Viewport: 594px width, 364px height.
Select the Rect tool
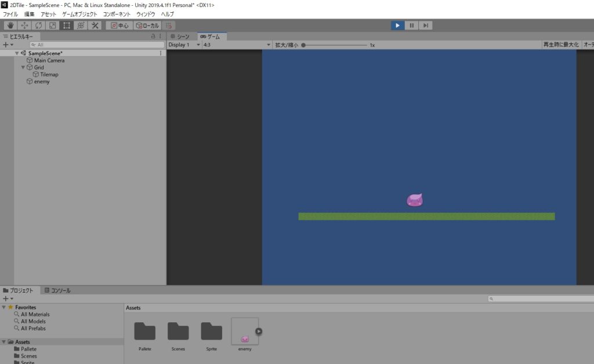[x=66, y=26]
